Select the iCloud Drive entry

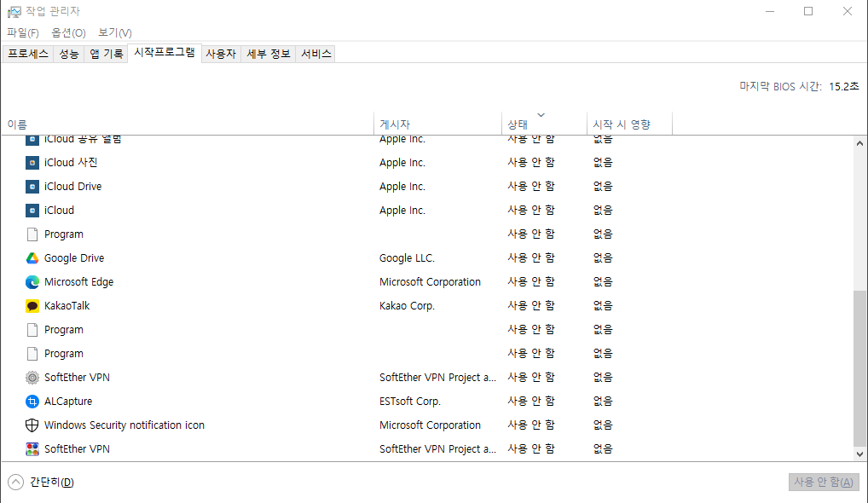[x=73, y=187]
